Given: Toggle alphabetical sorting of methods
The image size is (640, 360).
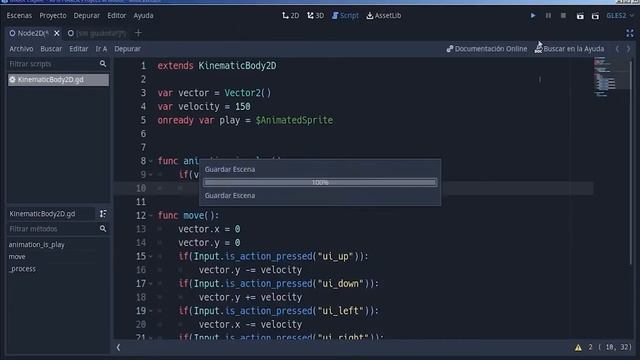Looking at the screenshot, I should pos(103,213).
